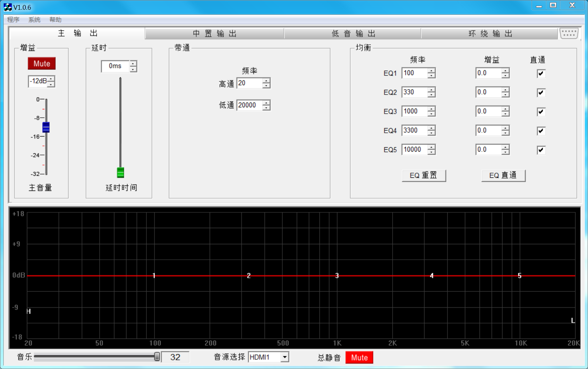The image size is (588, 369).
Task: Decrease the EQ2 frequency spinner
Action: [431, 95]
